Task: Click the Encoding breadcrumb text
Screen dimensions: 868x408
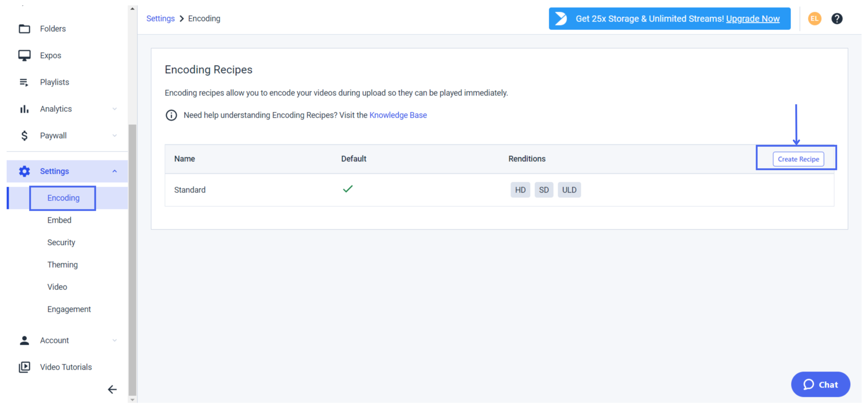Action: coord(204,19)
